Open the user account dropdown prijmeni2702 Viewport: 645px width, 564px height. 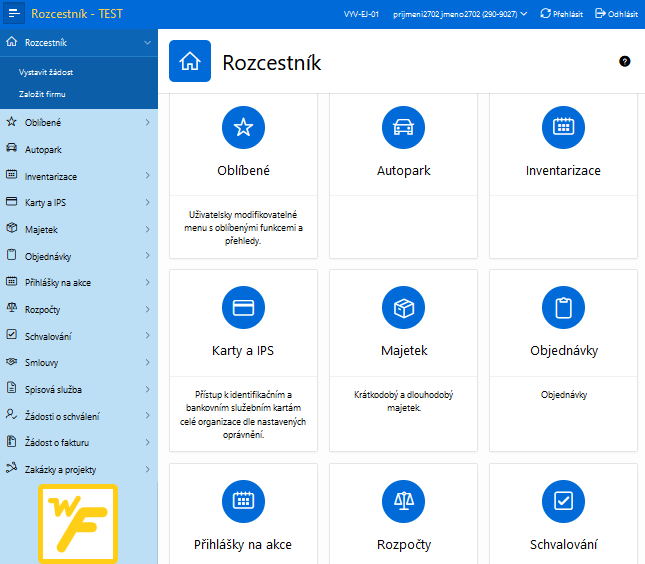[460, 14]
